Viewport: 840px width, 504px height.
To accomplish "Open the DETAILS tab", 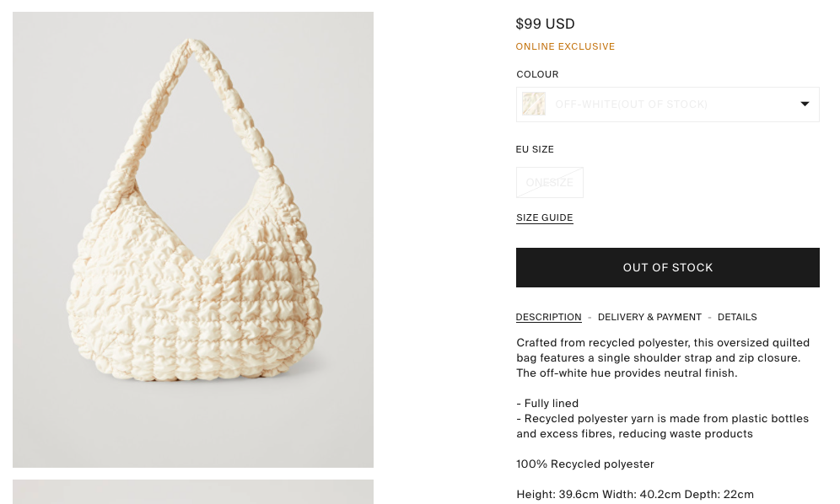I will coord(737,318).
